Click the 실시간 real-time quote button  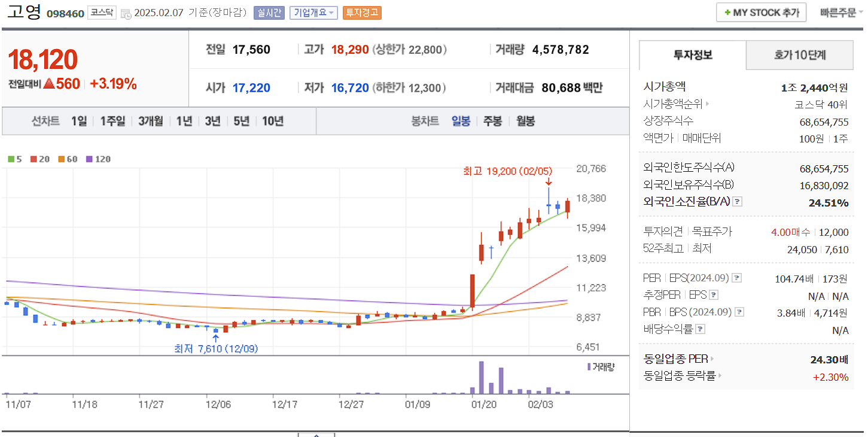(x=269, y=12)
